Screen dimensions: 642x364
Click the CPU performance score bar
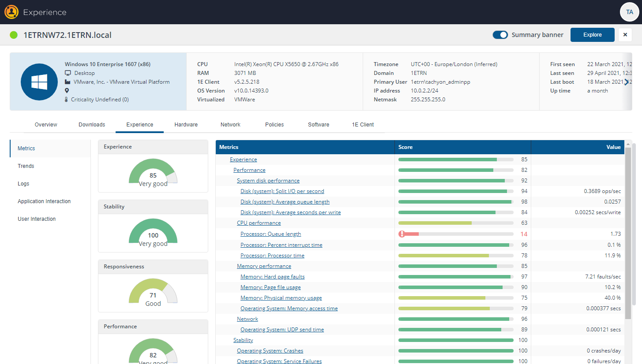point(456,223)
